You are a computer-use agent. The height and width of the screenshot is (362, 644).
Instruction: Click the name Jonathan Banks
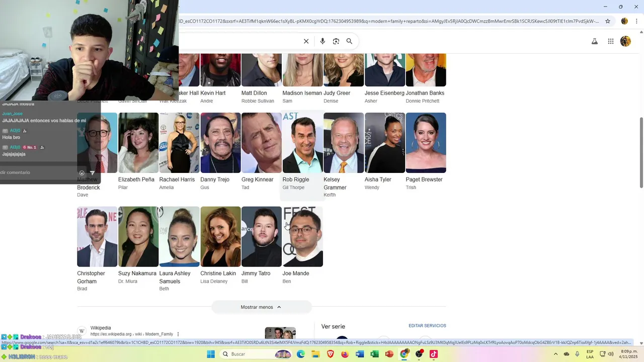(425, 93)
